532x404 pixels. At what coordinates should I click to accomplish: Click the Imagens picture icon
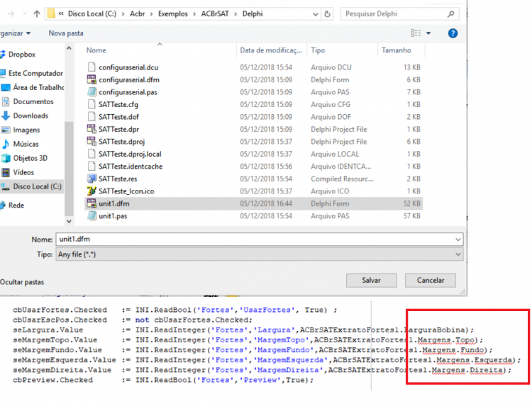[x=6, y=130]
